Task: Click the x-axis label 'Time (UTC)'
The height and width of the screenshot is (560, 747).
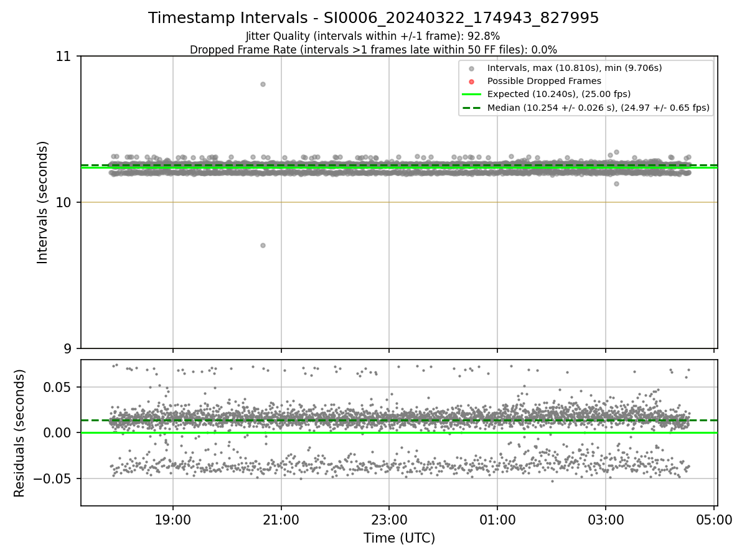Action: pyautogui.click(x=399, y=538)
